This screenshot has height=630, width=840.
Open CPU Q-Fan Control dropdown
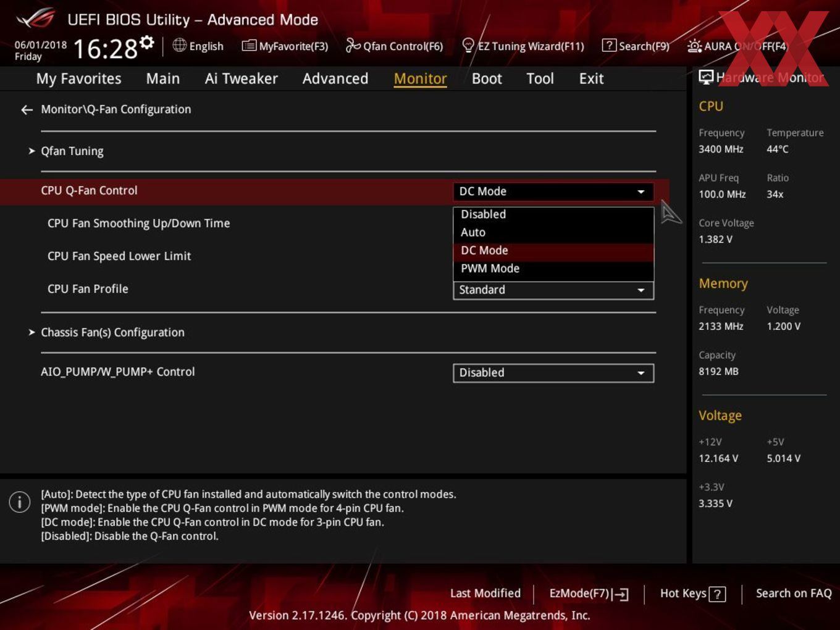tap(553, 191)
